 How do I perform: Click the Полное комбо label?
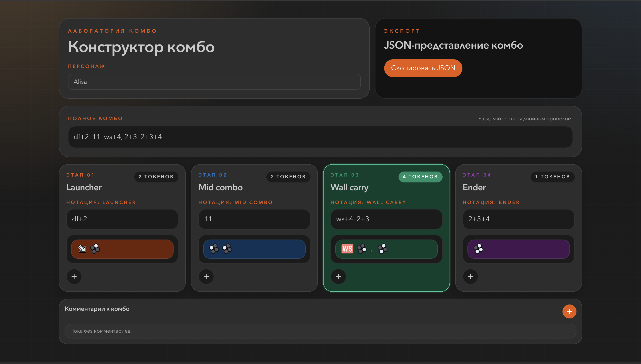[x=95, y=118]
